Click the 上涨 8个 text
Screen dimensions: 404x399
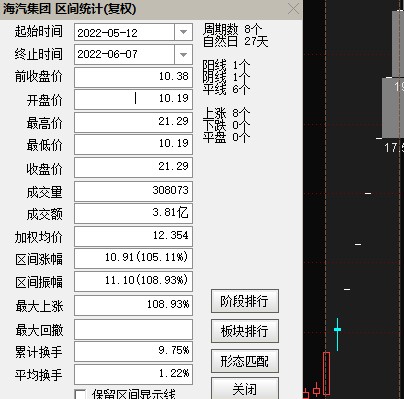tap(226, 113)
